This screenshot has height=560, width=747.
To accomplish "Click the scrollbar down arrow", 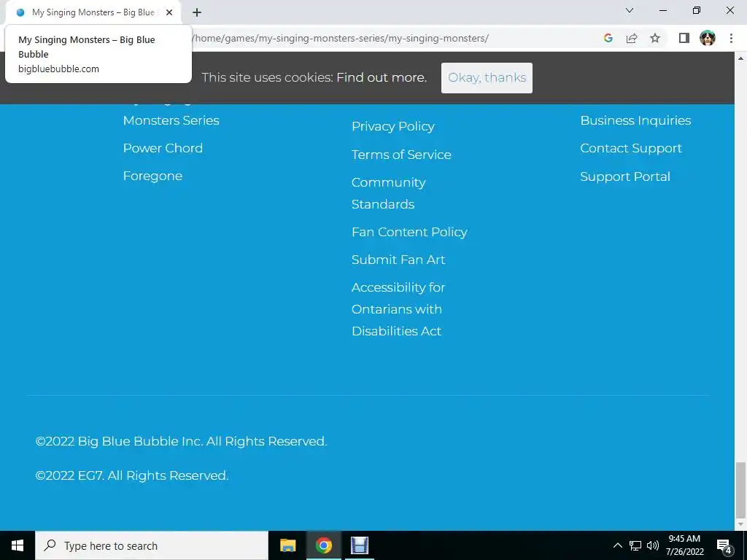I will point(740,524).
